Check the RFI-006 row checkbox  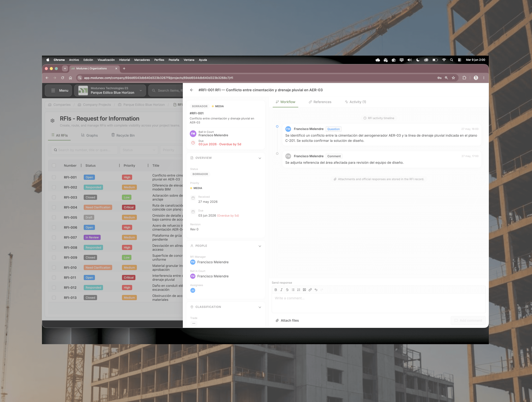54,227
